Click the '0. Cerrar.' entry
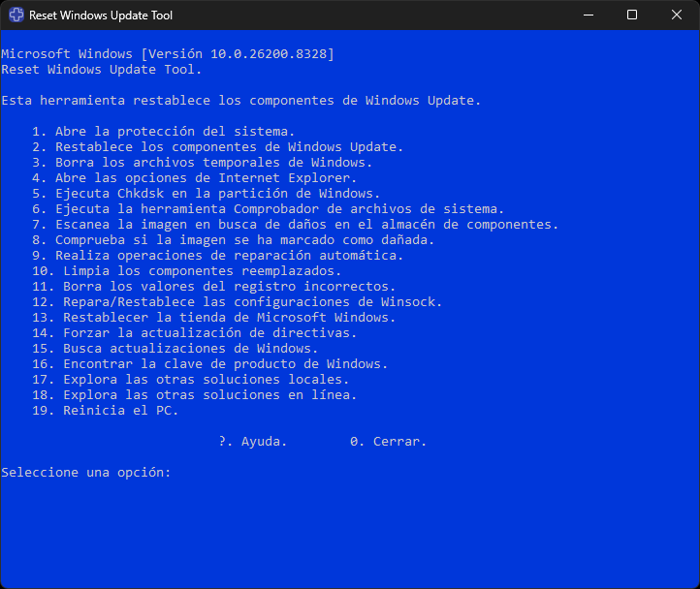The height and width of the screenshot is (589, 700). click(x=389, y=442)
